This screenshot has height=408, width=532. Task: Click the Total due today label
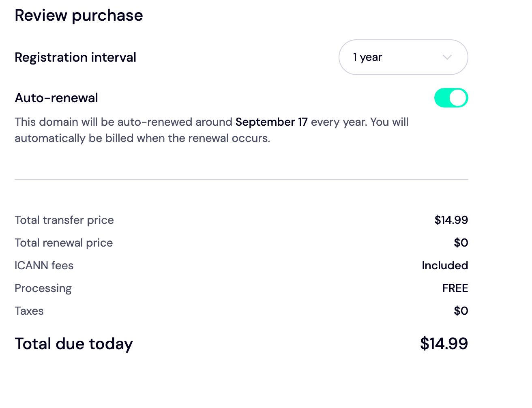point(74,344)
